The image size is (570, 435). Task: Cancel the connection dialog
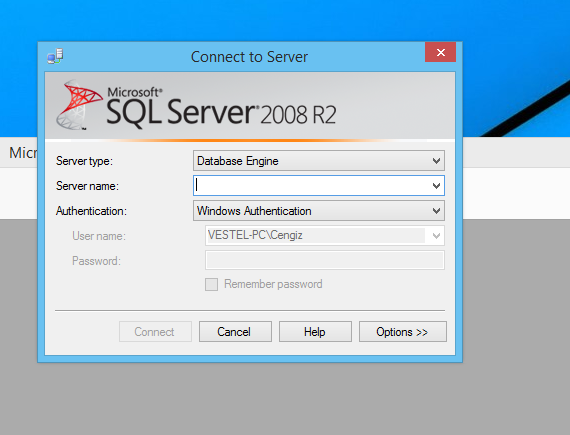[x=235, y=331]
